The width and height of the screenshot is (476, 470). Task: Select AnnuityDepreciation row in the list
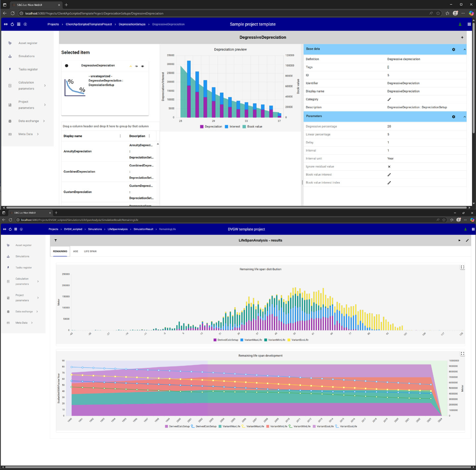click(77, 151)
